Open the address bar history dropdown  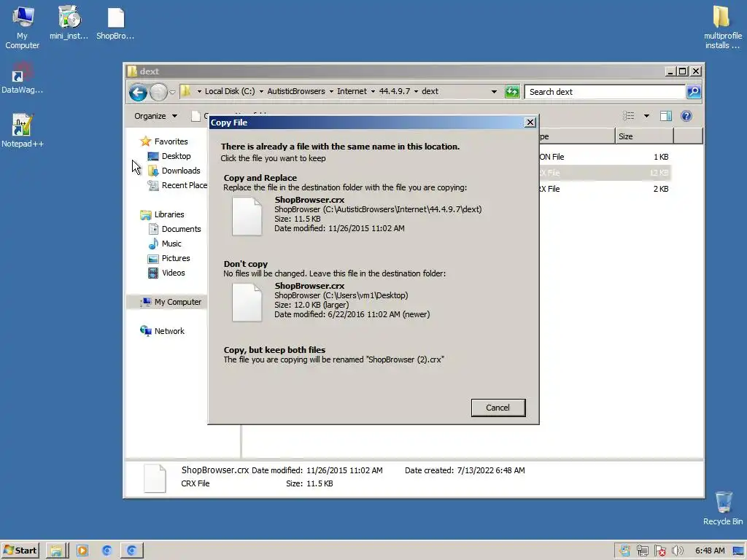(494, 91)
